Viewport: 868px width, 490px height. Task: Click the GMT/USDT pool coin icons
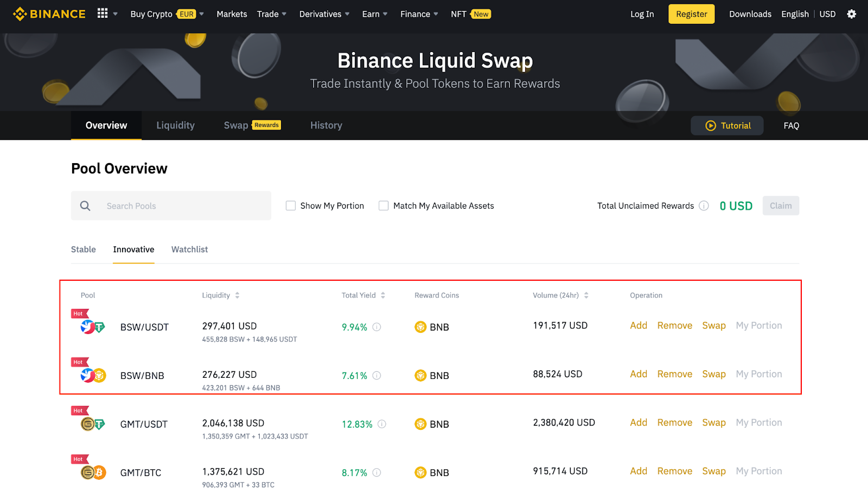tap(93, 424)
